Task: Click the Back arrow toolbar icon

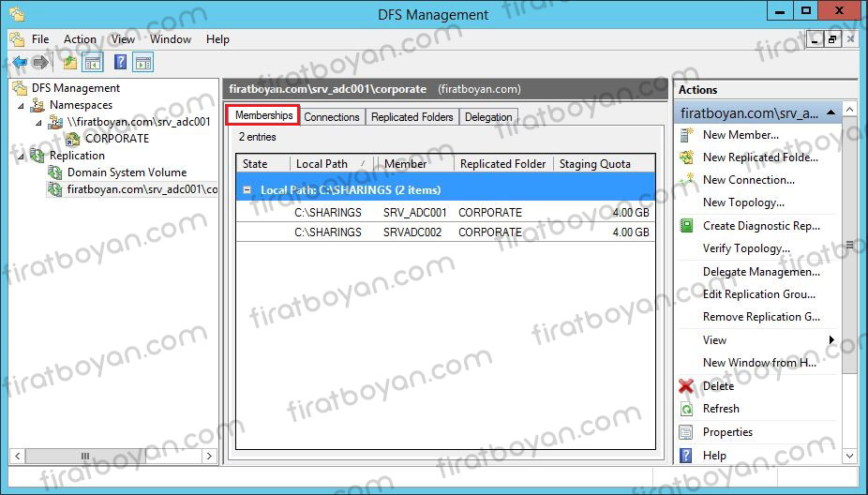Action: click(x=20, y=63)
